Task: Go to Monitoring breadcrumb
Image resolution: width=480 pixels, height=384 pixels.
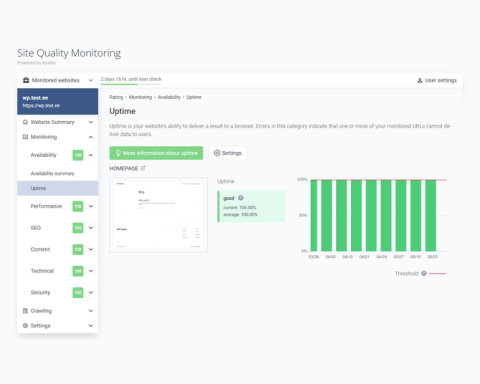Action: [140, 97]
